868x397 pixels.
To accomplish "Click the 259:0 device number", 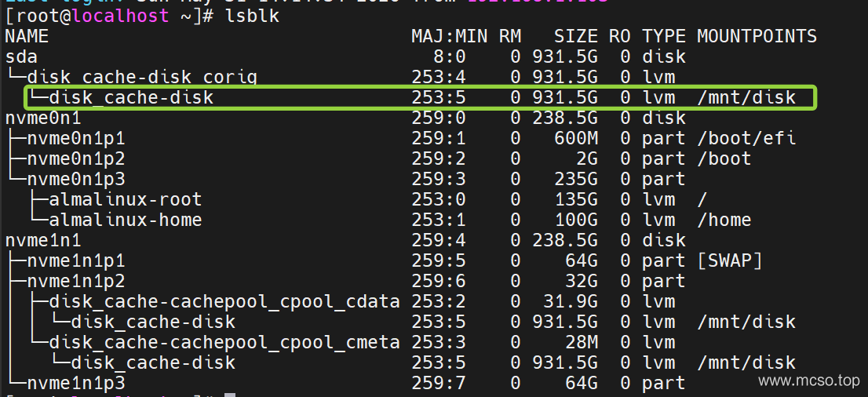I will [x=439, y=118].
